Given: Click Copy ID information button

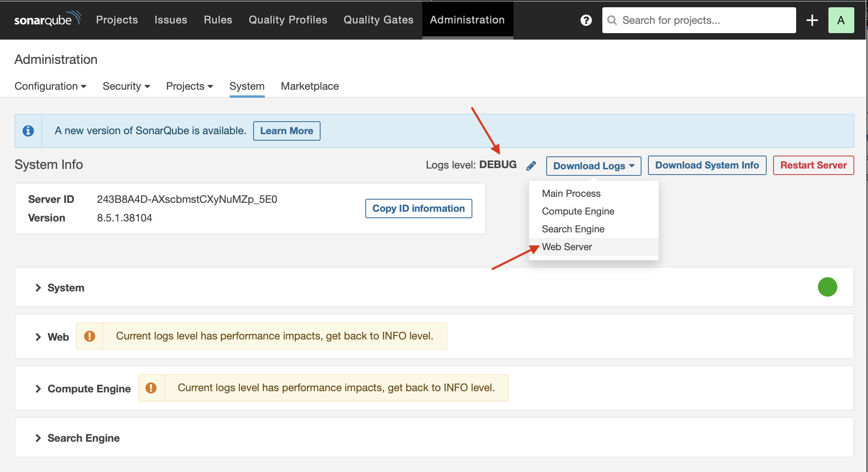Looking at the screenshot, I should coord(418,208).
